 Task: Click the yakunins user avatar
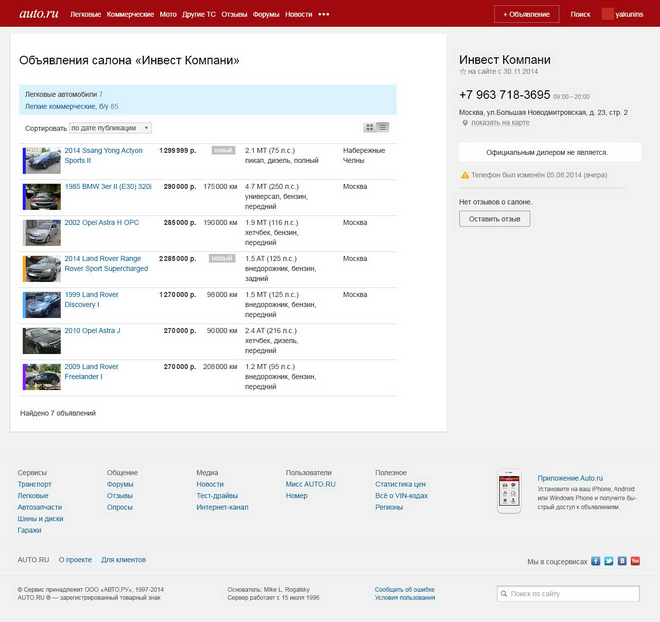607,14
